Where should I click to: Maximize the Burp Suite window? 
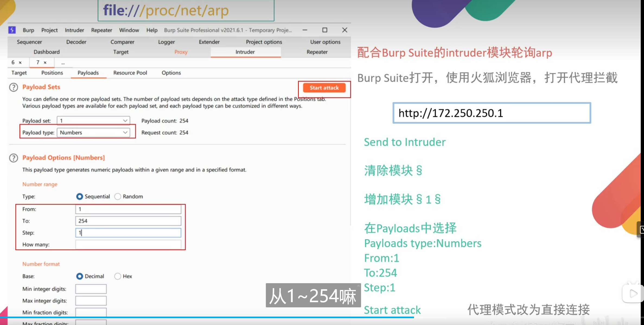325,30
